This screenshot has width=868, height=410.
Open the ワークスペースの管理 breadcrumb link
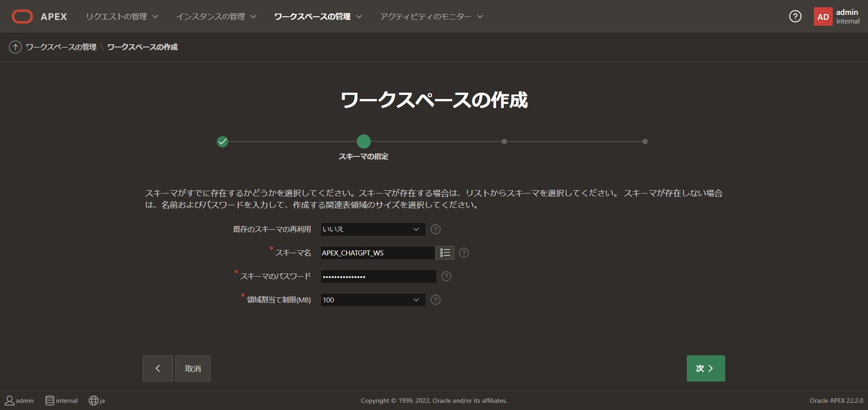[x=61, y=47]
